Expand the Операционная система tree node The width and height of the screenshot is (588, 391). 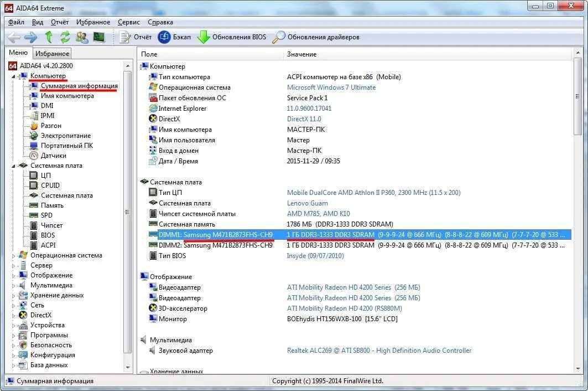click(13, 255)
